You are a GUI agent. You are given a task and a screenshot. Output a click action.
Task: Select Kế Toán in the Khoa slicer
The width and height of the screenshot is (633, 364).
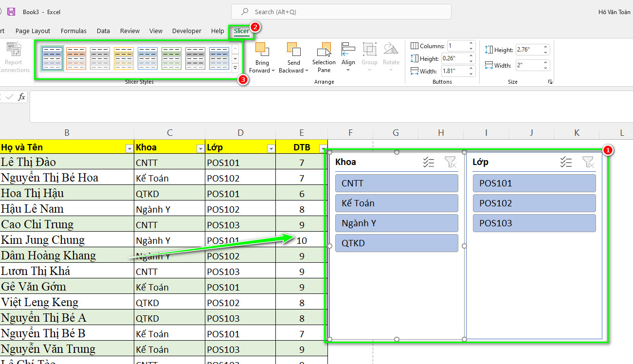[x=397, y=203]
